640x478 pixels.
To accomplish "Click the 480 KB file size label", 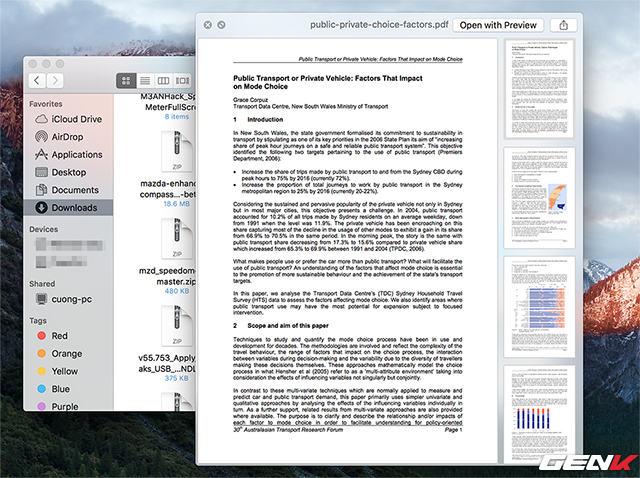I will (x=177, y=291).
